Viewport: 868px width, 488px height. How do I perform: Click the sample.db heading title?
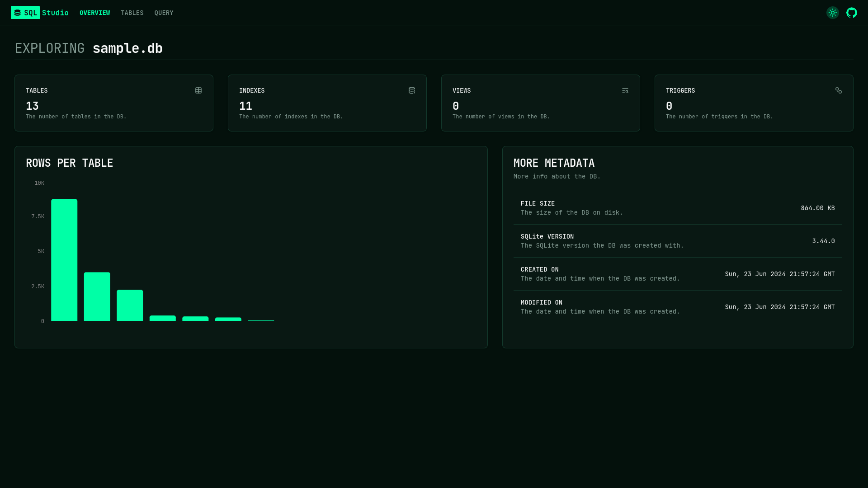coord(127,48)
